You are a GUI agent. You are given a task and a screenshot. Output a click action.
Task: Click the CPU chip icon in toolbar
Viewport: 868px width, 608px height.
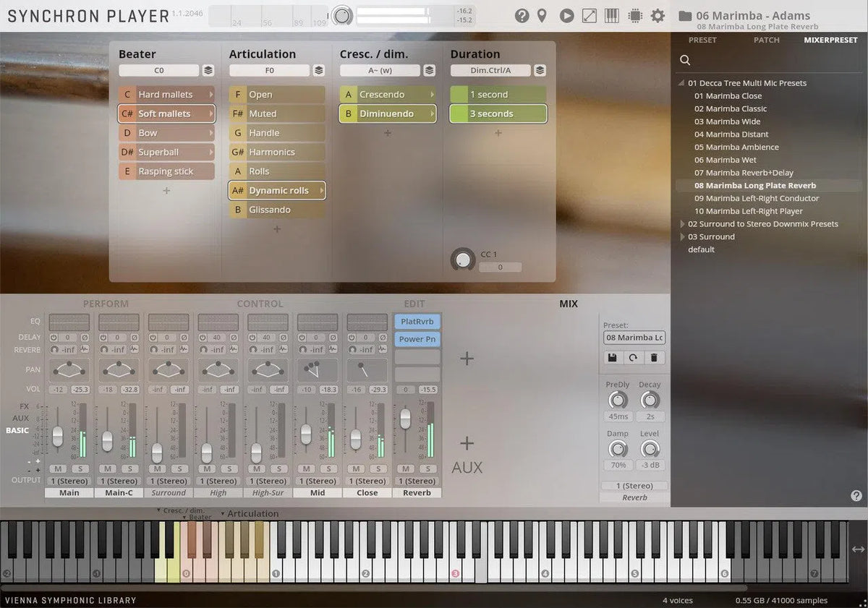point(634,15)
